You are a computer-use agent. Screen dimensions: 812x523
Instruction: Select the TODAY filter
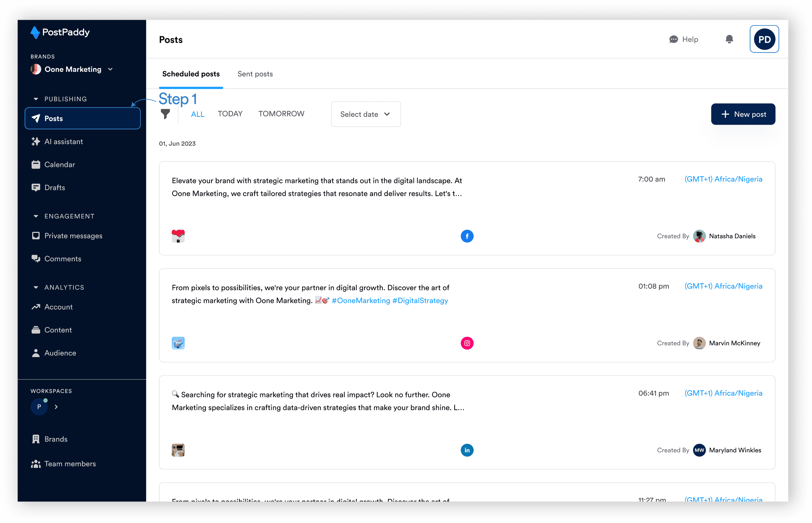230,114
